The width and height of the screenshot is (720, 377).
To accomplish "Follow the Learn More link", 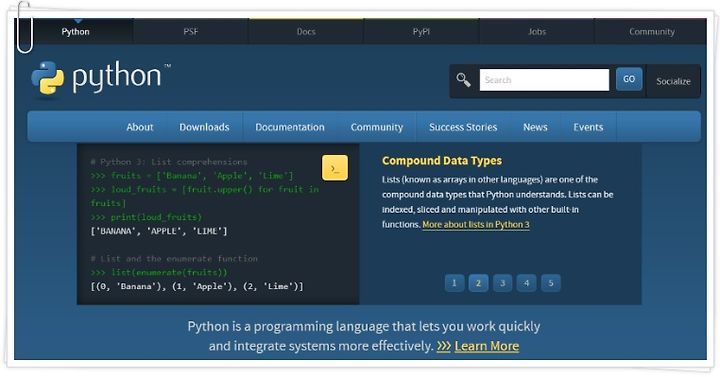I will pos(487,346).
